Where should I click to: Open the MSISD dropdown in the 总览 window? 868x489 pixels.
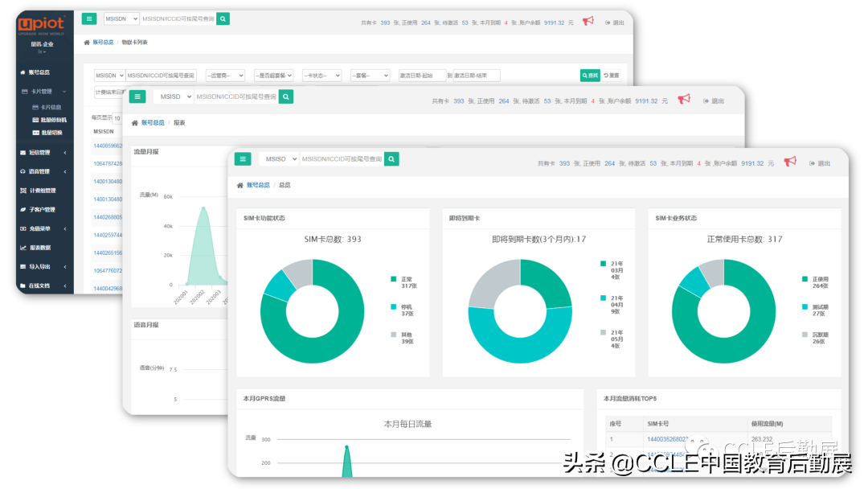click(279, 159)
